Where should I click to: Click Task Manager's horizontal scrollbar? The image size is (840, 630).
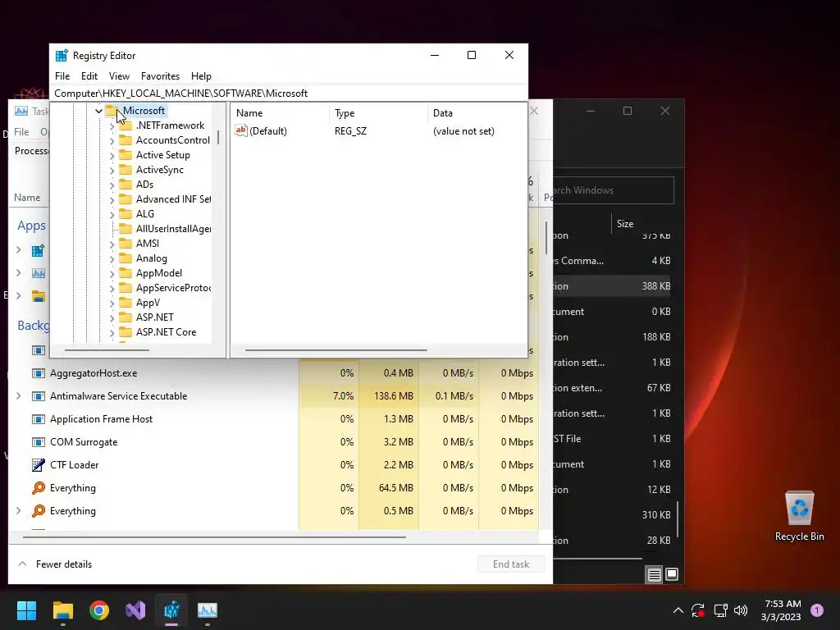(x=214, y=536)
